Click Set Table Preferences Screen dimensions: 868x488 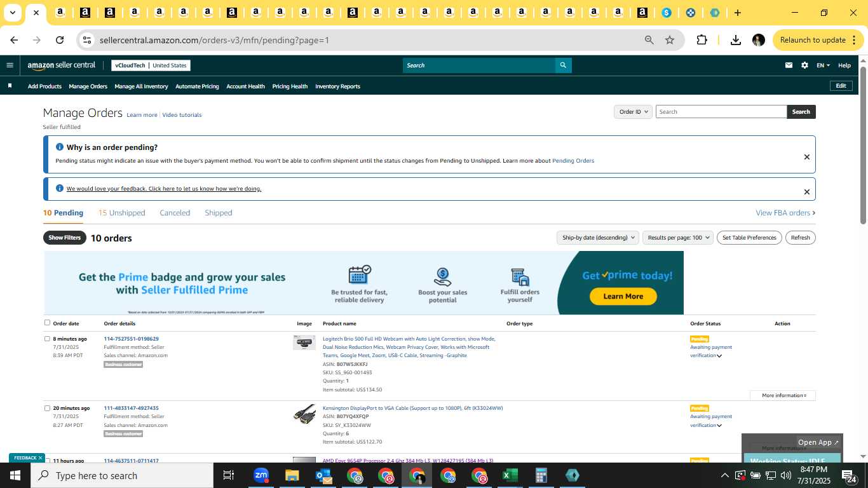coord(749,238)
